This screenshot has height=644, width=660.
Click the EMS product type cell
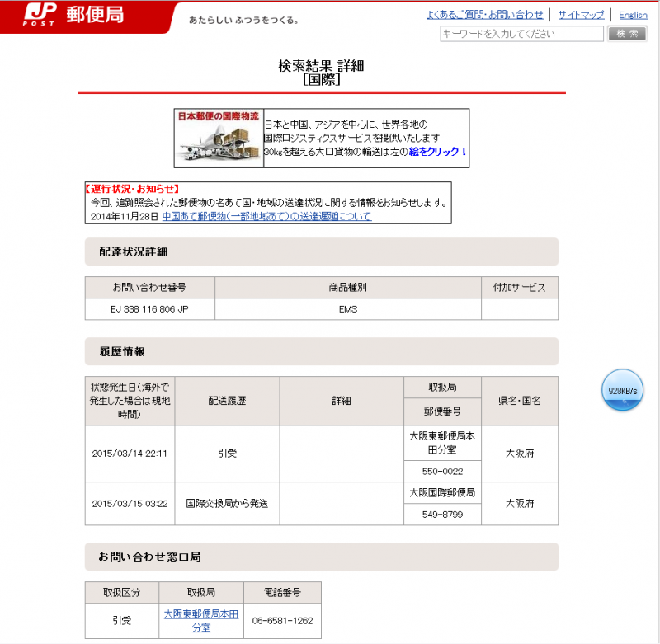click(x=347, y=309)
